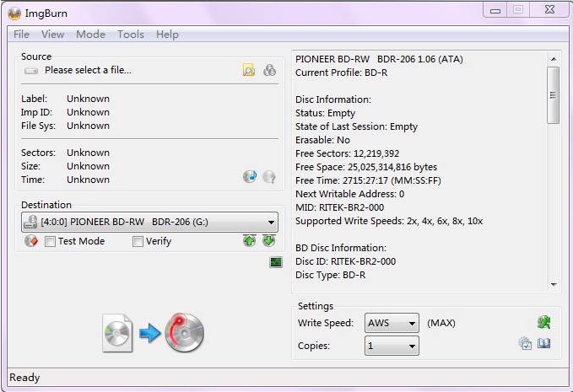This screenshot has height=392, width=573.
Task: Click the ImgBurn title bar app icon
Action: pos(14,13)
